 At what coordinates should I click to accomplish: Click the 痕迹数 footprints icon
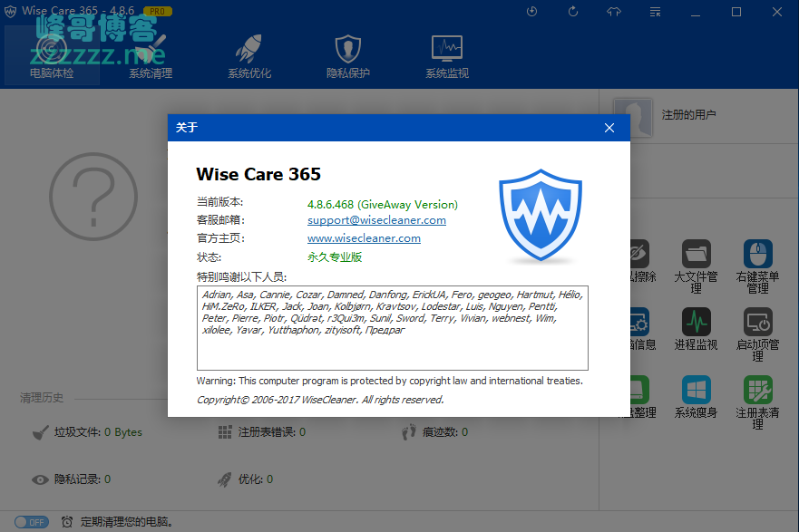tap(409, 432)
